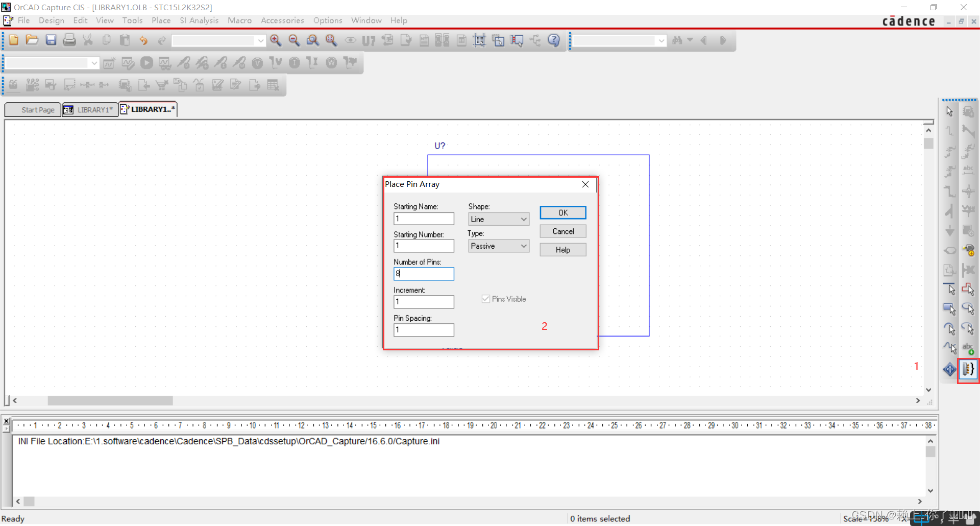Click the Open folder icon

32,40
